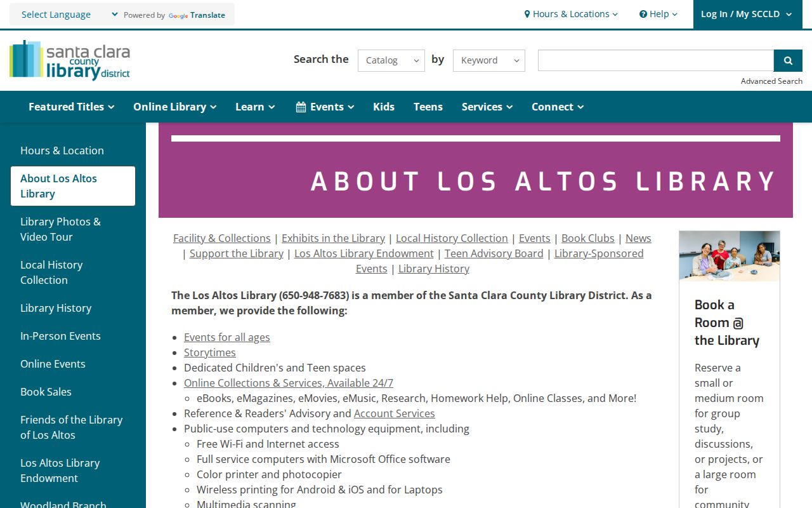Jump to Facility & Collections section

tap(222, 238)
